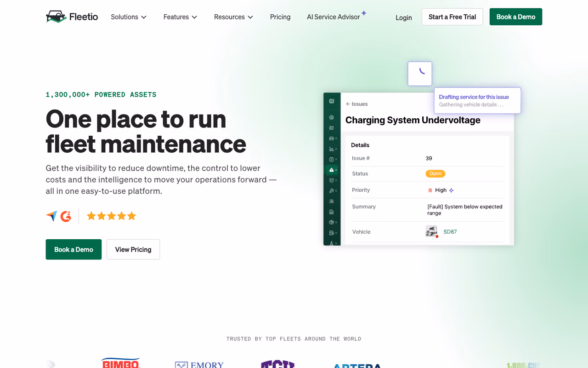Click the 'Drafting service for this issue' text

pyautogui.click(x=474, y=97)
